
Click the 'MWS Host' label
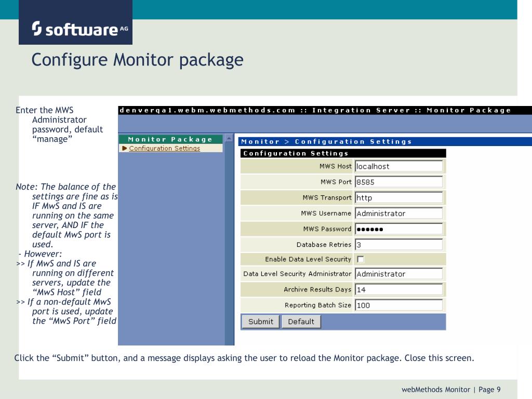[x=335, y=166]
